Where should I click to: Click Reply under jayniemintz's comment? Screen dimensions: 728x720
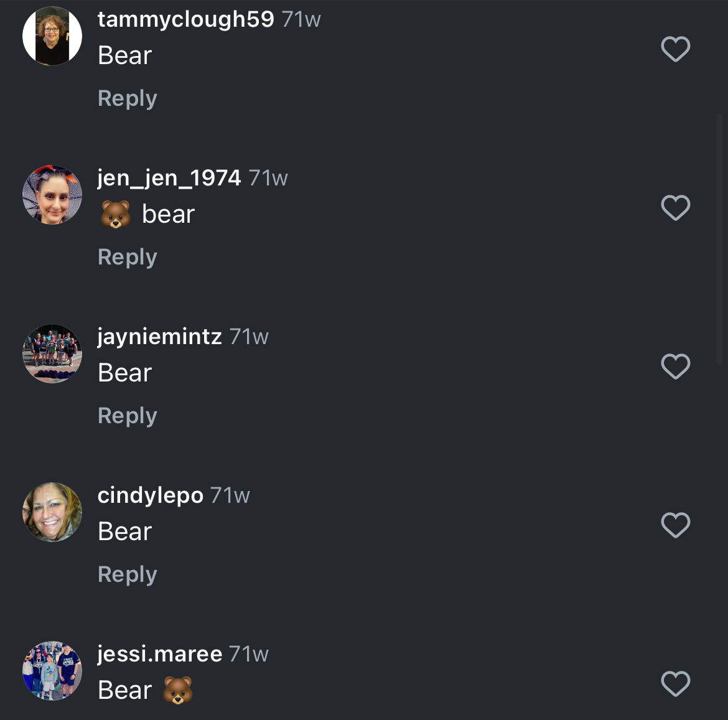click(x=127, y=416)
